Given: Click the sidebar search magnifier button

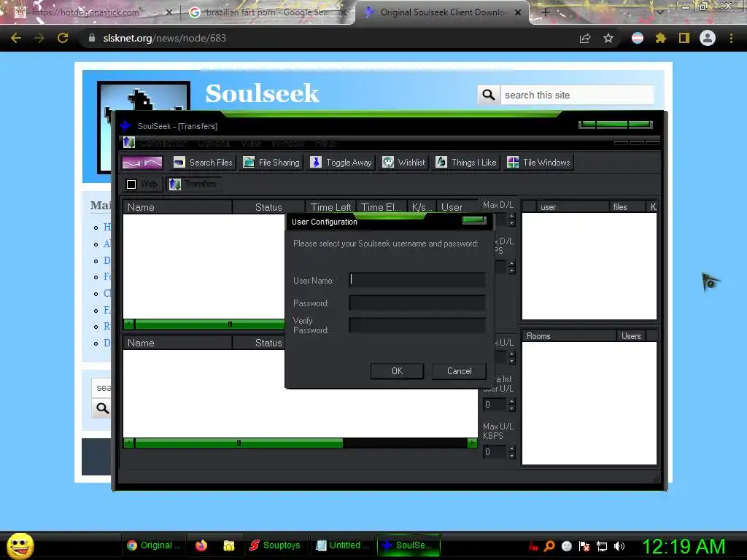Looking at the screenshot, I should point(102,408).
